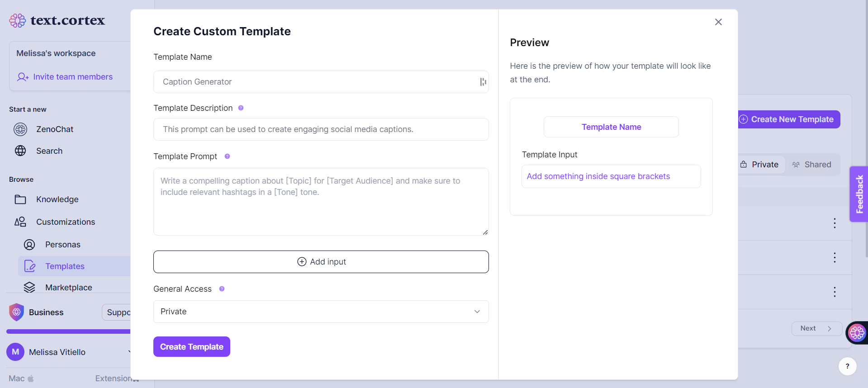Click the Next page button

pyautogui.click(x=816, y=329)
